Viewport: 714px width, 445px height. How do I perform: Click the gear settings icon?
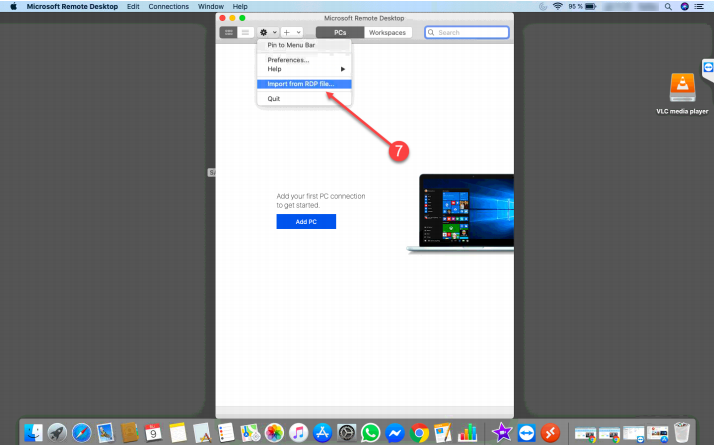point(265,32)
